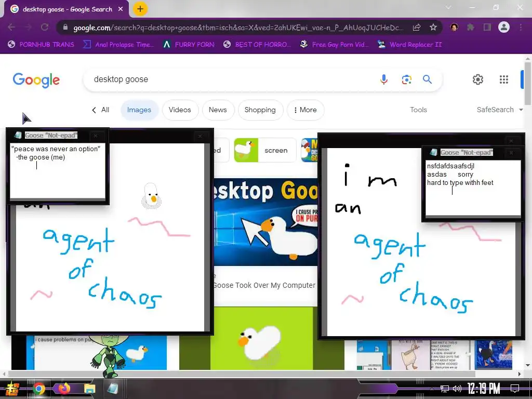Click the browser address bar URL
Image resolution: width=532 pixels, height=399 pixels.
click(x=238, y=28)
